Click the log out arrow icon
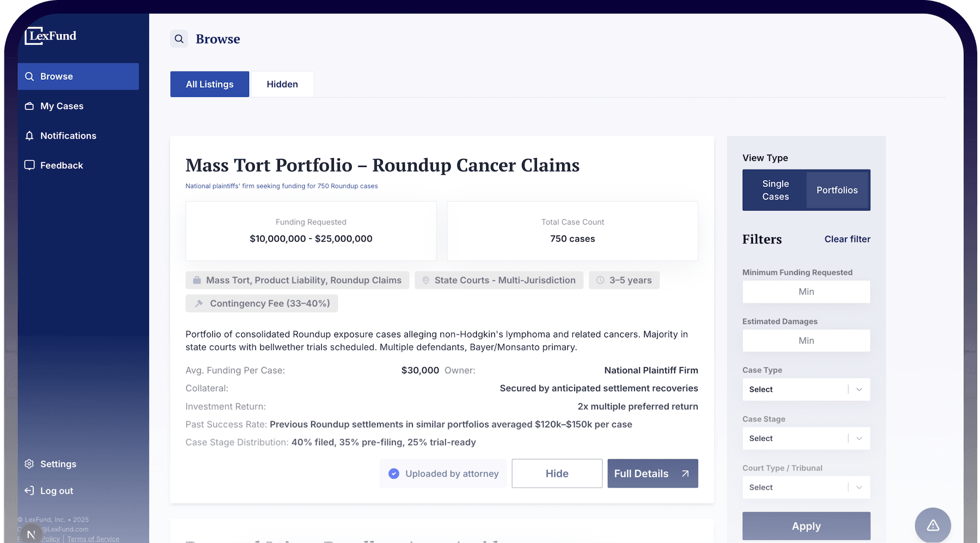Screen dimensions: 980x543 click(29, 490)
